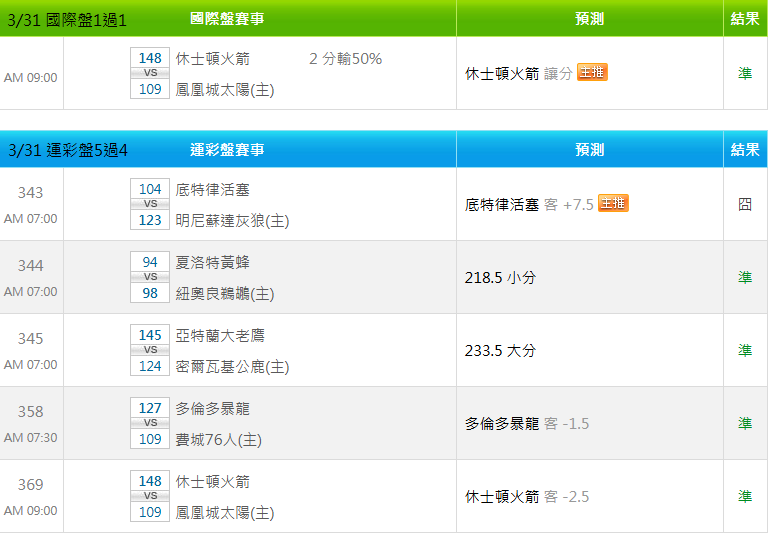Click score 124 for 密爾瓦基公鹿
This screenshot has width=768, height=533.
click(150, 365)
